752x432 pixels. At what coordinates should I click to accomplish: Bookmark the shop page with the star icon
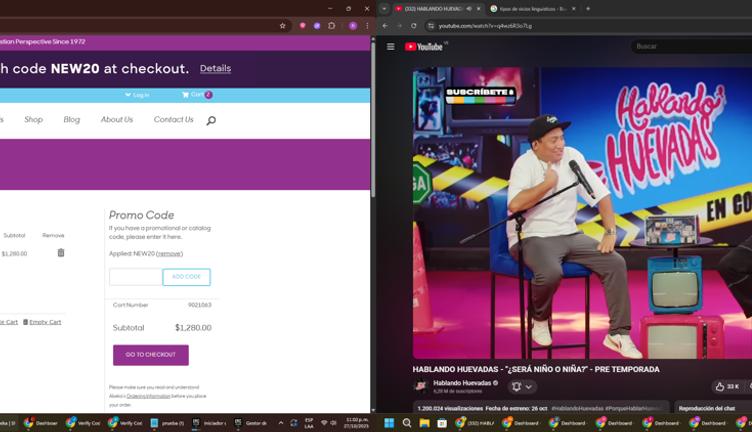tap(282, 26)
